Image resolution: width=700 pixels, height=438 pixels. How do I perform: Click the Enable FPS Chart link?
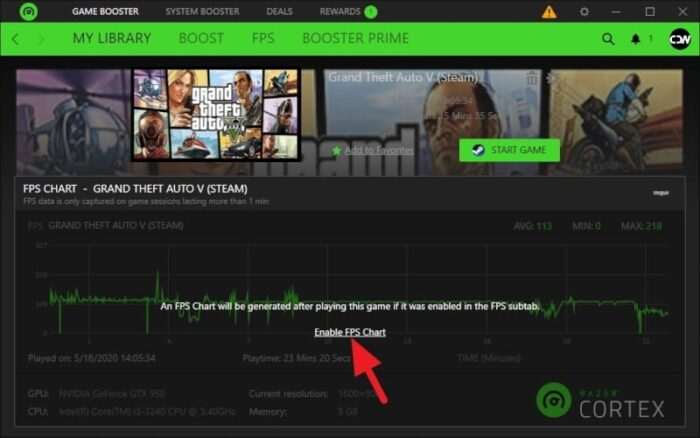350,332
